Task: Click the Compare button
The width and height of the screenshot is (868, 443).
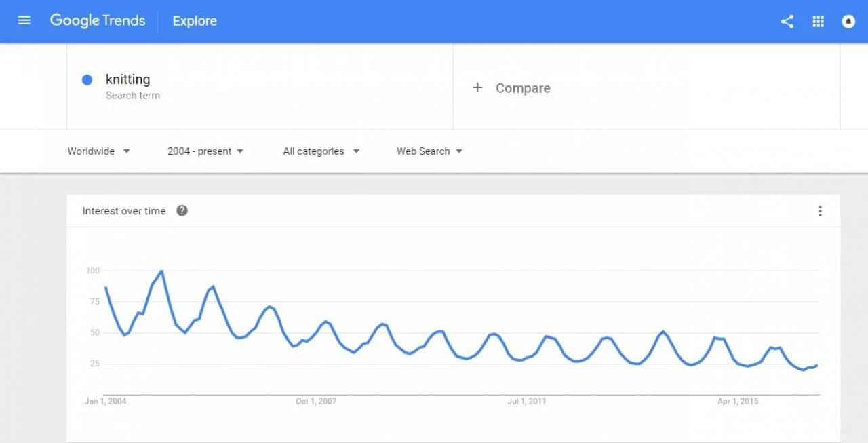Action: point(523,88)
